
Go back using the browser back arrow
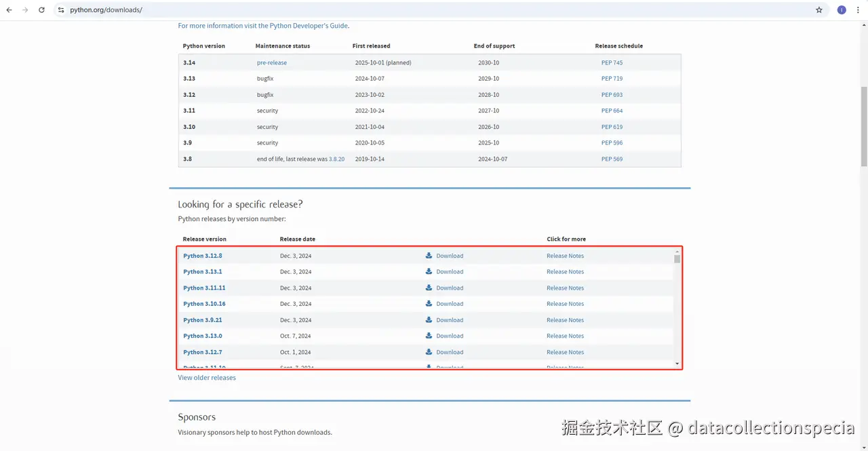coord(9,10)
